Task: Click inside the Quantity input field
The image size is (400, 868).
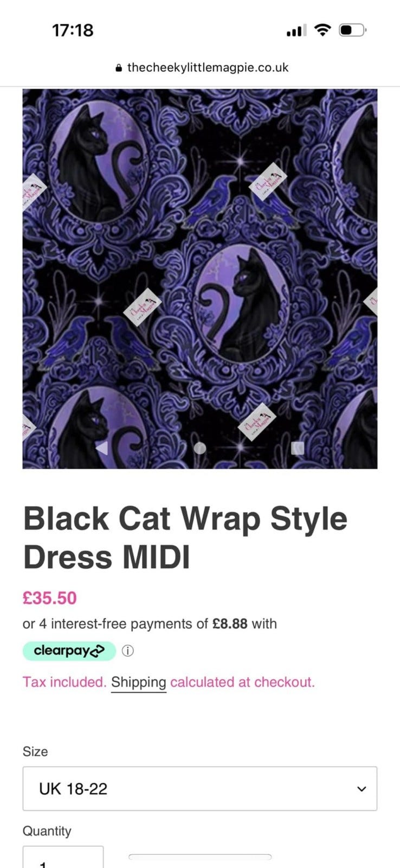Action: click(x=63, y=857)
